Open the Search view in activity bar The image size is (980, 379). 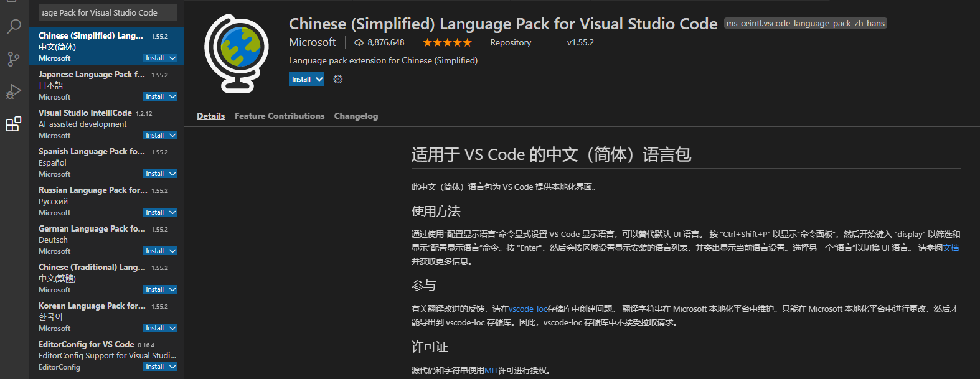pos(14,27)
